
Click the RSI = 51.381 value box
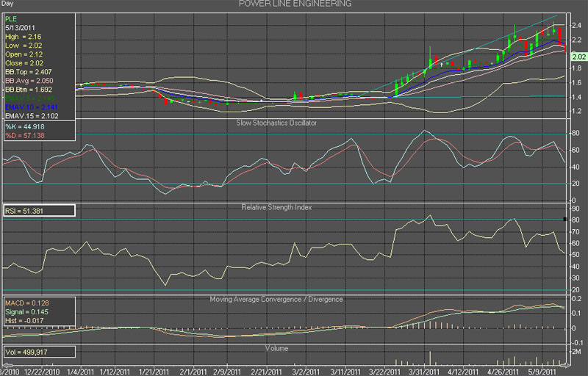pos(40,211)
